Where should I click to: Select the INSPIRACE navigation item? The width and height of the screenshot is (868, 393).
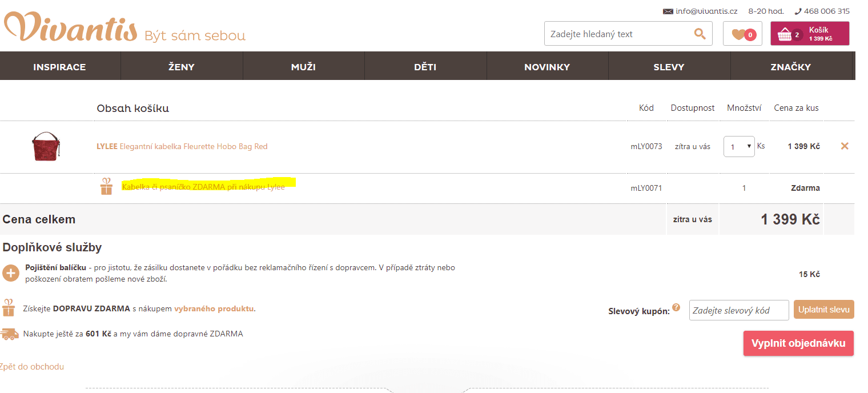(x=59, y=67)
